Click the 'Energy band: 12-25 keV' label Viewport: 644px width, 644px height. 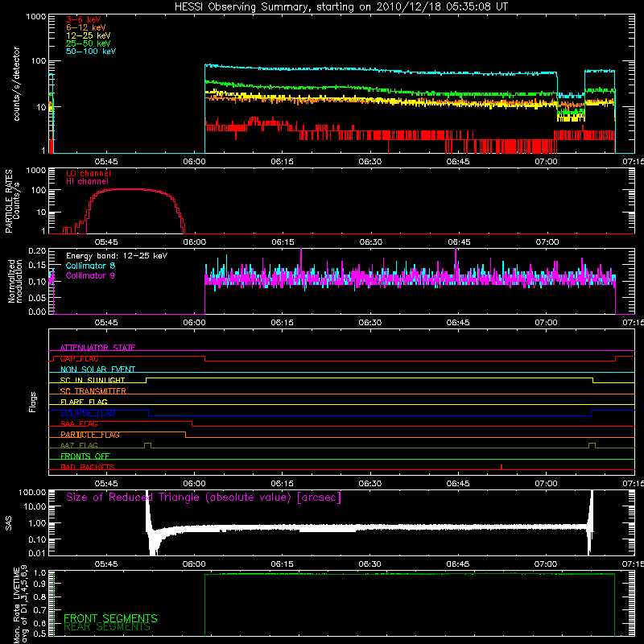(x=117, y=256)
